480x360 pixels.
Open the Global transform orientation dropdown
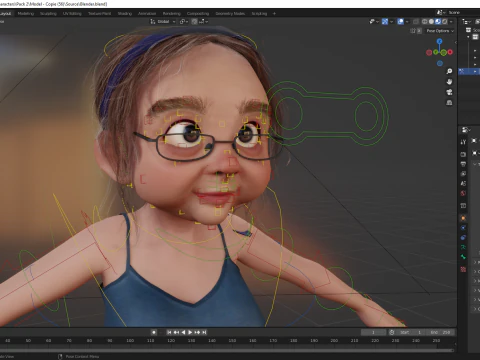point(163,22)
